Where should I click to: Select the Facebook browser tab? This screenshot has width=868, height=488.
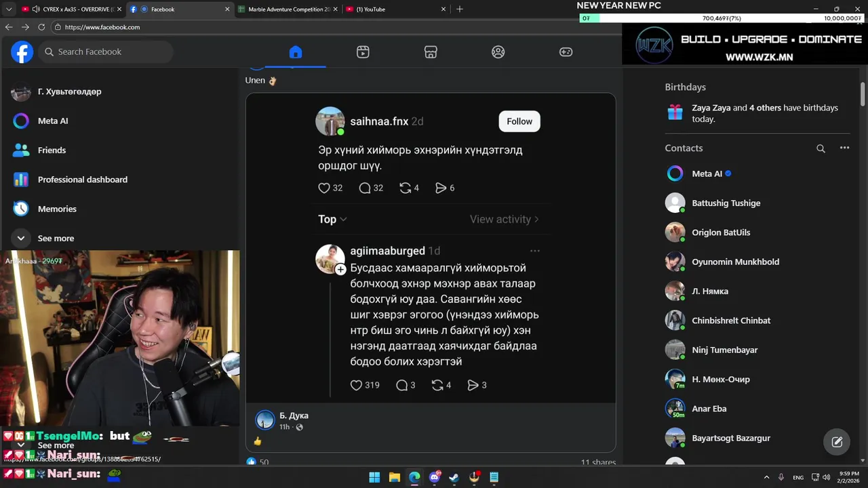click(x=180, y=9)
